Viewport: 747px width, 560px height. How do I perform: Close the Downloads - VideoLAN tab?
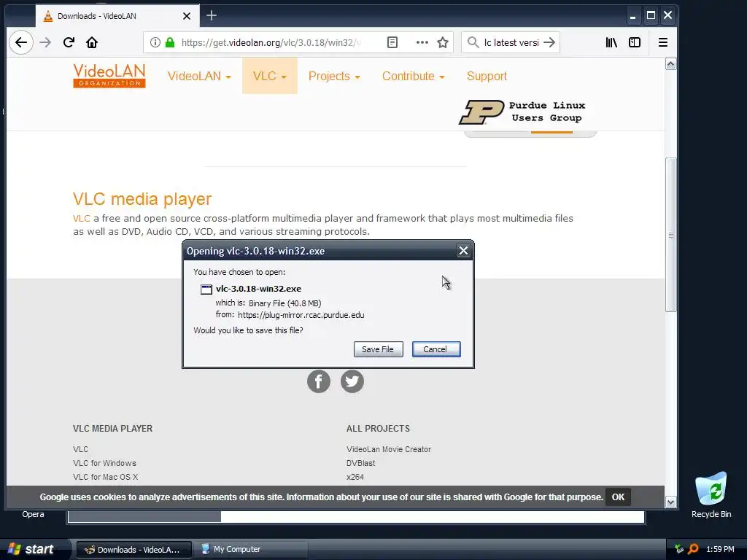tap(187, 16)
